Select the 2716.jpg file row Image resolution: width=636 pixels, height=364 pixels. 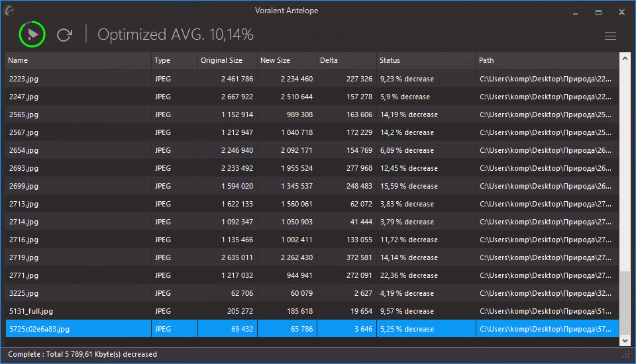pyautogui.click(x=312, y=240)
